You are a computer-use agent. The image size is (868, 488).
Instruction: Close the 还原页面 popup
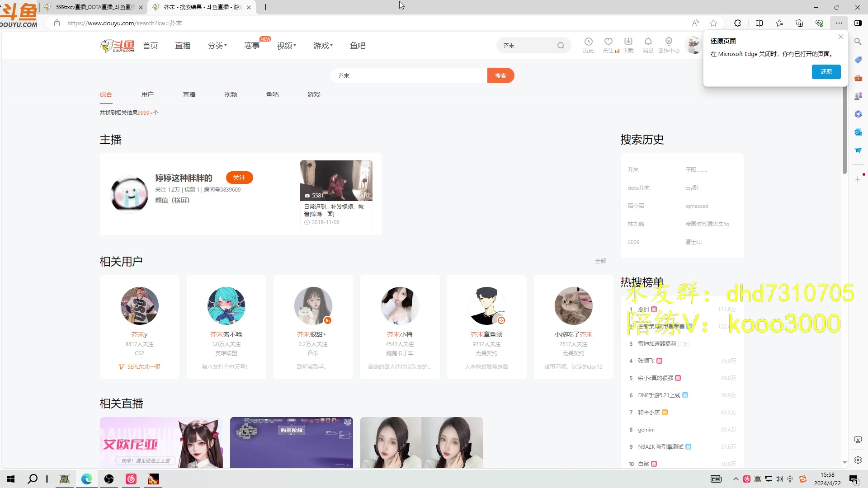(840, 37)
